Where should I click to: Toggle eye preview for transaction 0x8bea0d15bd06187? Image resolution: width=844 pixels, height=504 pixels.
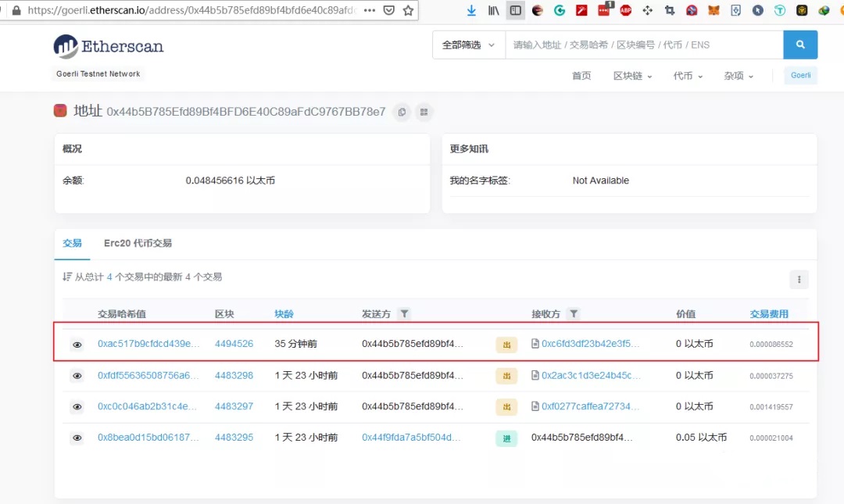[77, 438]
